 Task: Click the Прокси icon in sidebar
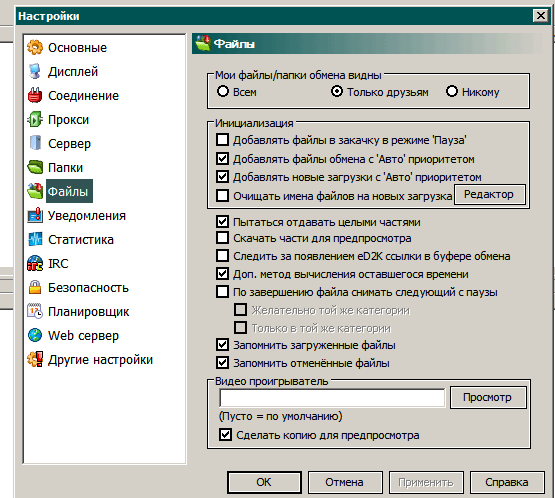35,120
